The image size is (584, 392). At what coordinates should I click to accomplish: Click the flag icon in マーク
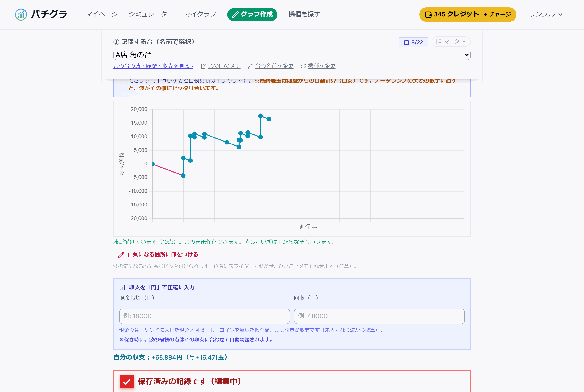(439, 41)
